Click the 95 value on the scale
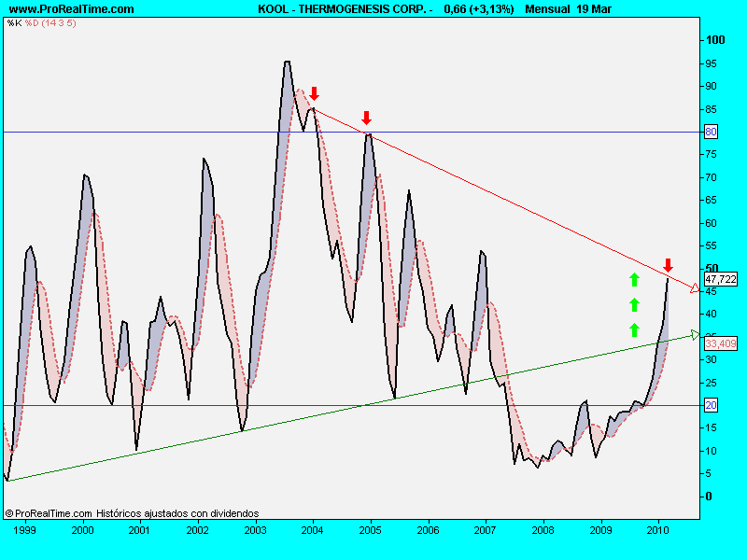 pos(711,63)
